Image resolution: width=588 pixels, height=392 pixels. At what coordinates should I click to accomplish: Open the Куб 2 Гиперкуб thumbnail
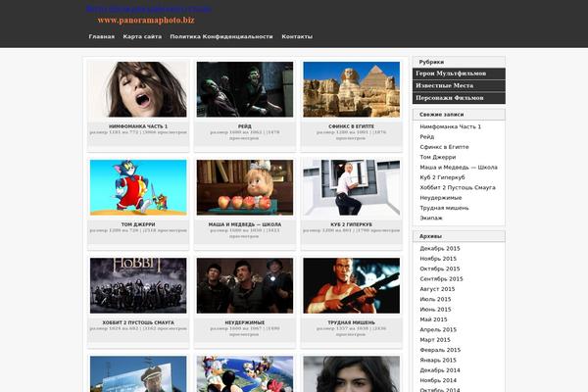pos(352,187)
